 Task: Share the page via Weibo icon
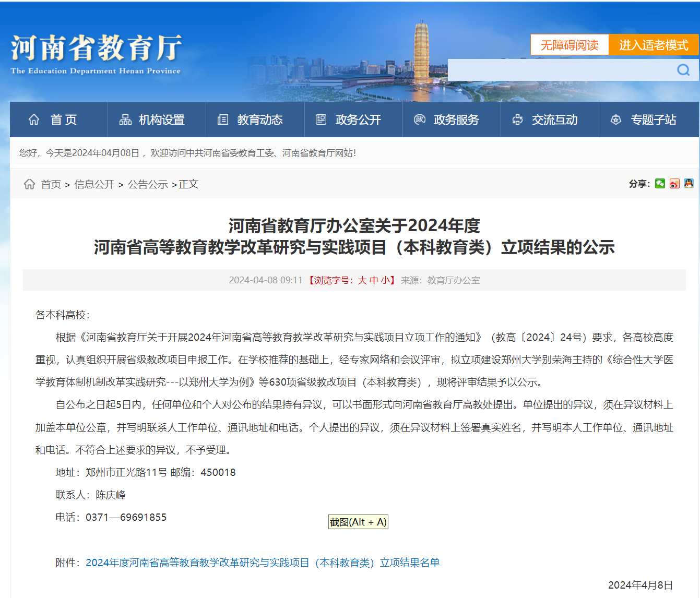(674, 184)
